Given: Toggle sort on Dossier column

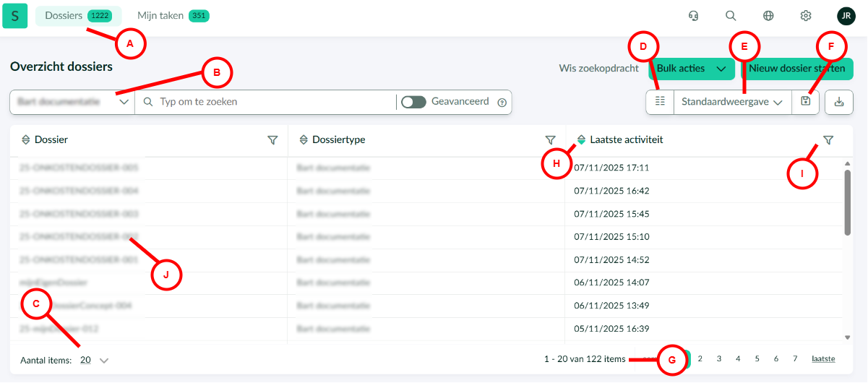Looking at the screenshot, I should pyautogui.click(x=25, y=140).
